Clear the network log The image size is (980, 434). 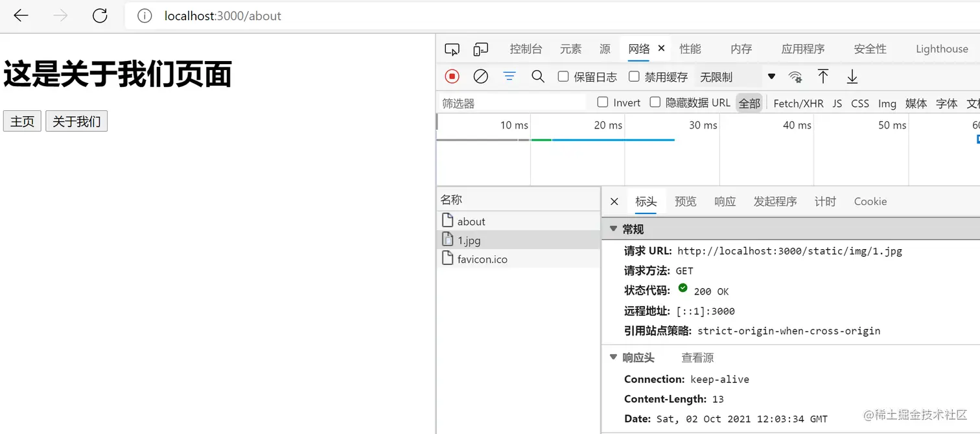480,77
